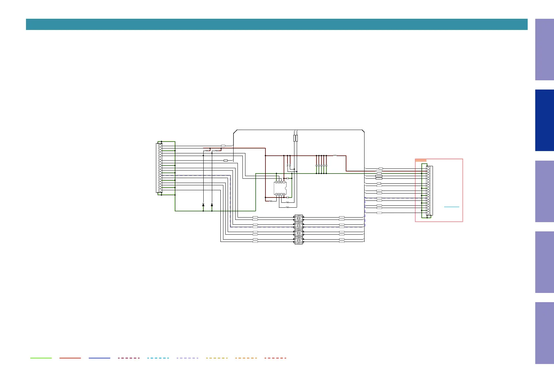Select the bright red dashed legend line
554x392 pixels.
point(275,358)
